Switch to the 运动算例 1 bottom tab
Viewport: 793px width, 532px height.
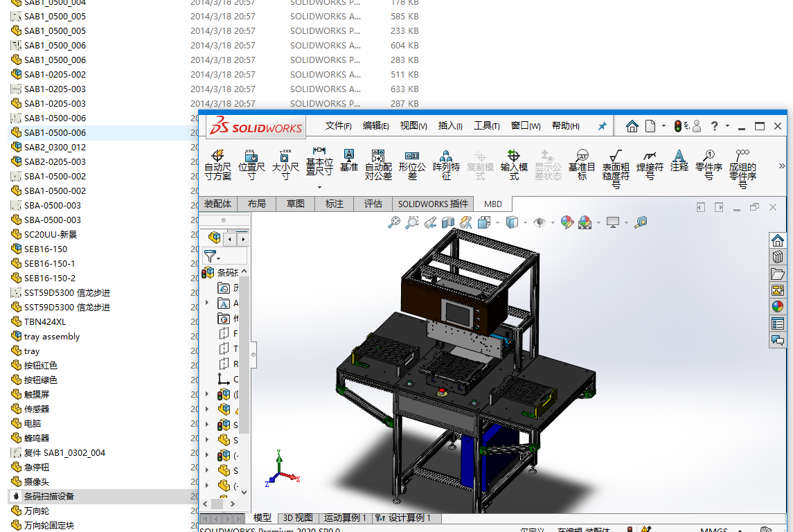tap(346, 518)
